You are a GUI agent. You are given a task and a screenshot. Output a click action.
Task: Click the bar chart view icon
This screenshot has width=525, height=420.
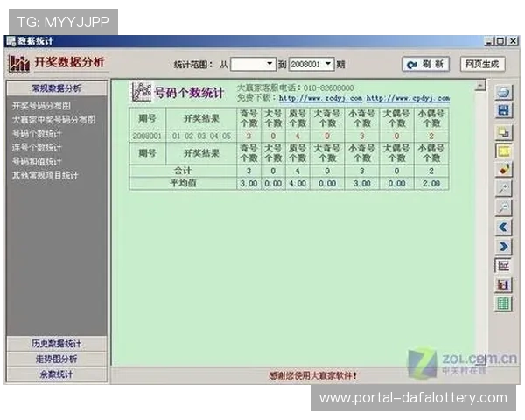tap(504, 285)
